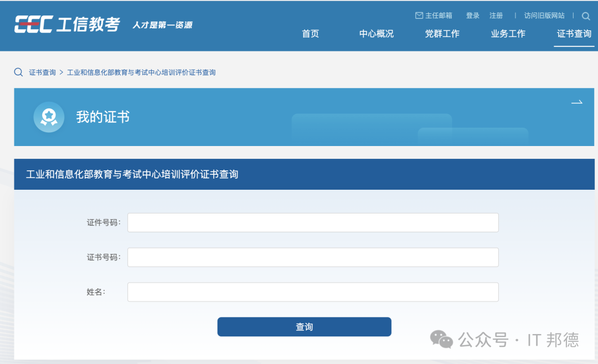Screen dimensions: 598x364
Task: Focus the 证件号码 input field
Action: [x=313, y=222]
